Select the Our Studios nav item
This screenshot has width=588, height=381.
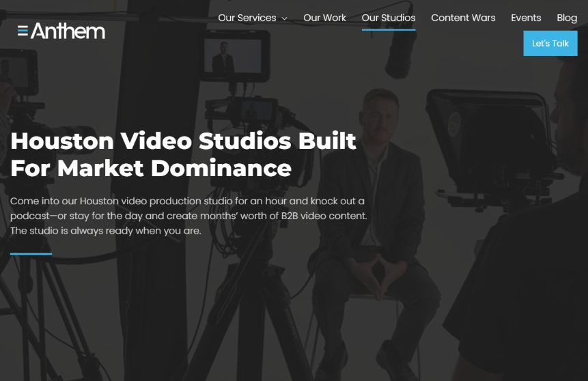coord(388,18)
